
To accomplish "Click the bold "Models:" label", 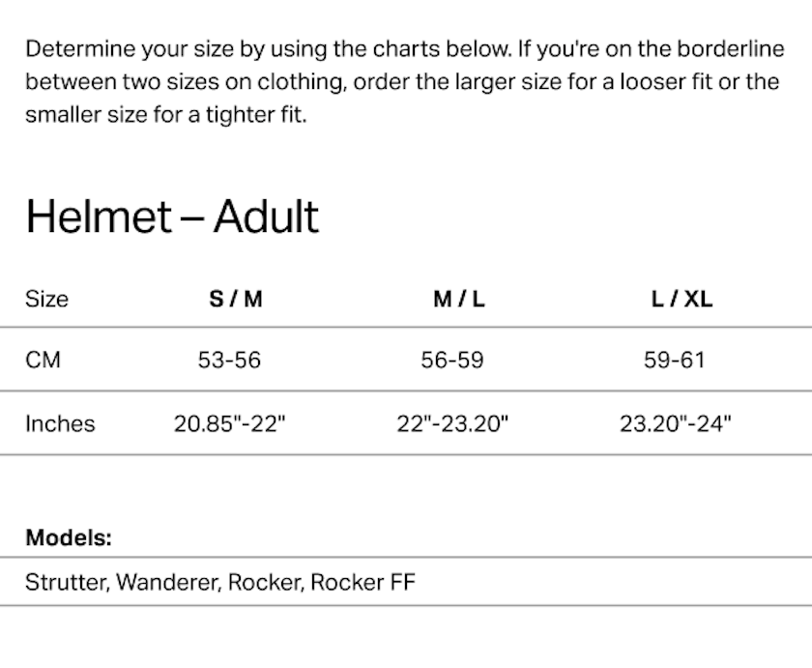I will pos(69,537).
